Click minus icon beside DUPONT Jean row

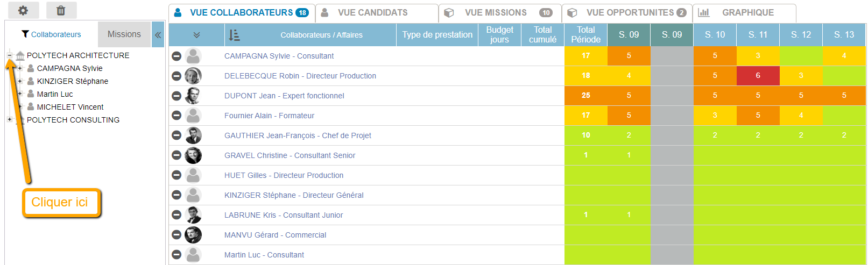(176, 96)
